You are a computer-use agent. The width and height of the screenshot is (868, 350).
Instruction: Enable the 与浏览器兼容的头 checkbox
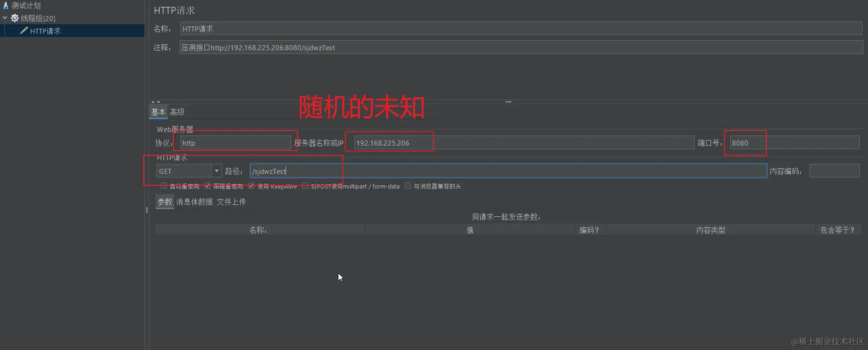tap(408, 186)
